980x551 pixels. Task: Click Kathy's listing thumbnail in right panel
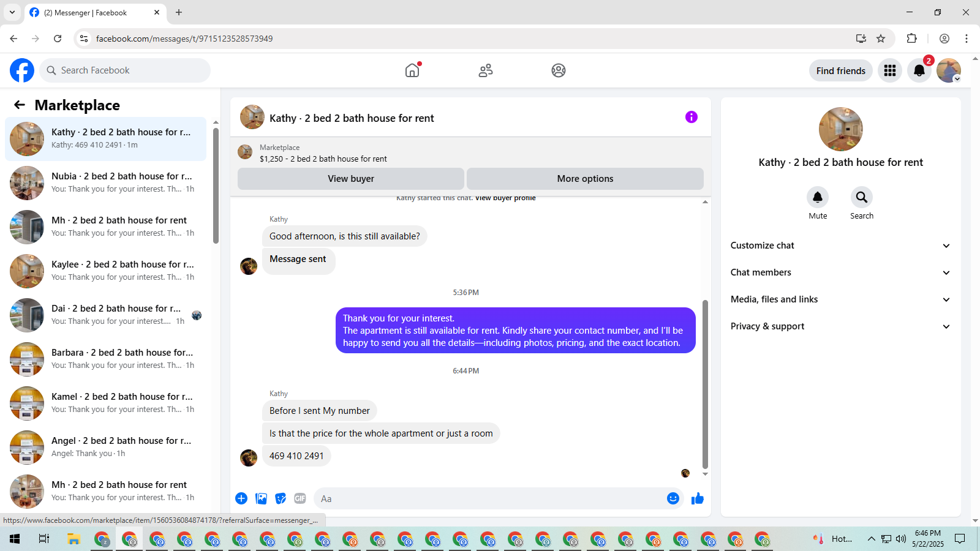pyautogui.click(x=840, y=129)
